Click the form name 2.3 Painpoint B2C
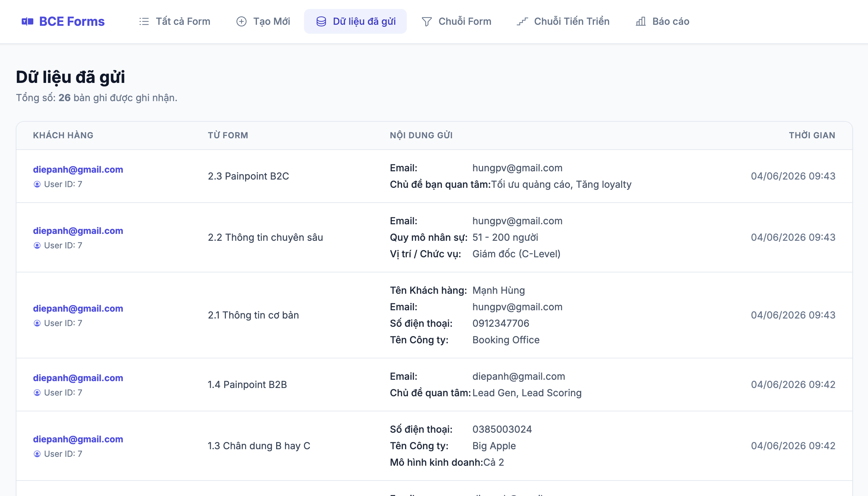868x496 pixels. click(248, 176)
